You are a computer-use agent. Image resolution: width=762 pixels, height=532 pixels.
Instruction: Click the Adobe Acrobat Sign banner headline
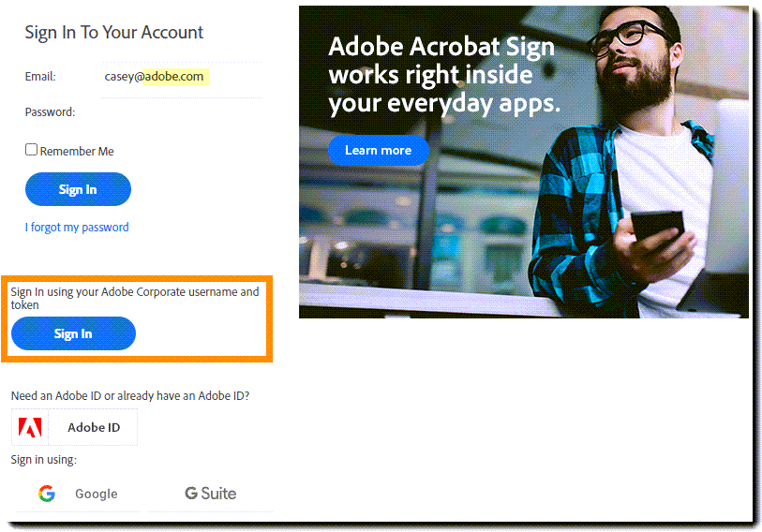point(444,76)
